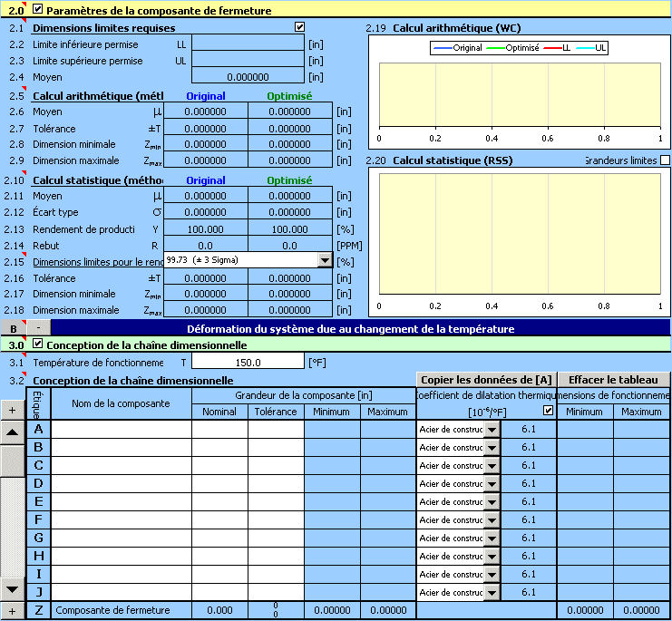
Task: Click the Z row Nominal 0.000 value
Action: pos(219,610)
